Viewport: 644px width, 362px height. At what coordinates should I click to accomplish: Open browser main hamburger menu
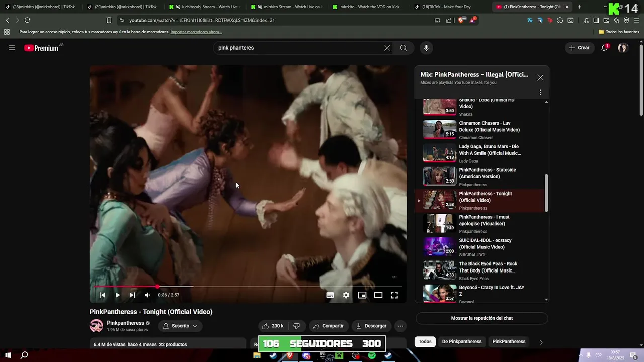click(x=636, y=20)
